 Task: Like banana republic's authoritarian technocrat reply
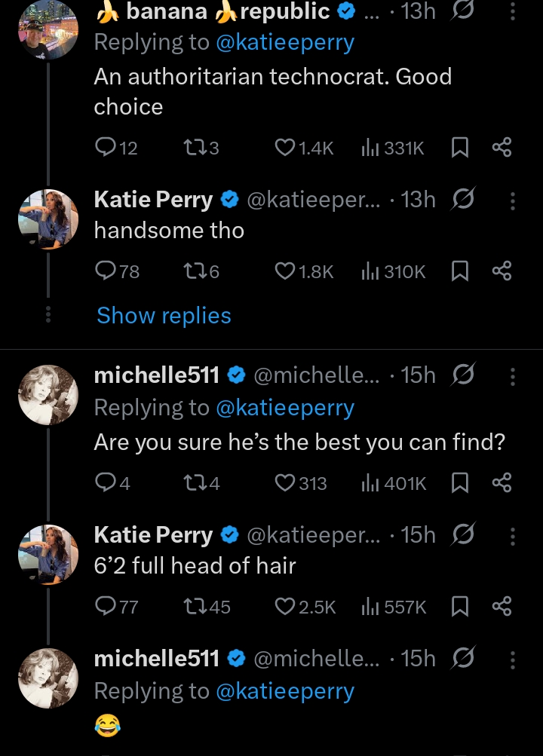click(x=304, y=148)
